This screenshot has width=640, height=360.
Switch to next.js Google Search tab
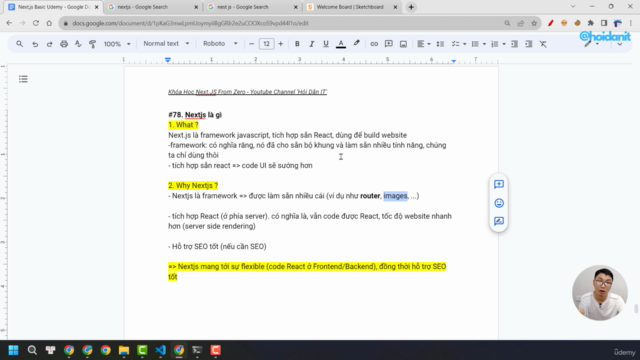(x=252, y=7)
